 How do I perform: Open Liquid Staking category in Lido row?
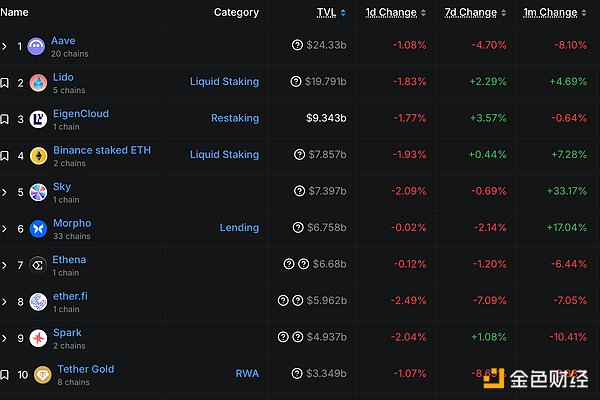click(224, 82)
